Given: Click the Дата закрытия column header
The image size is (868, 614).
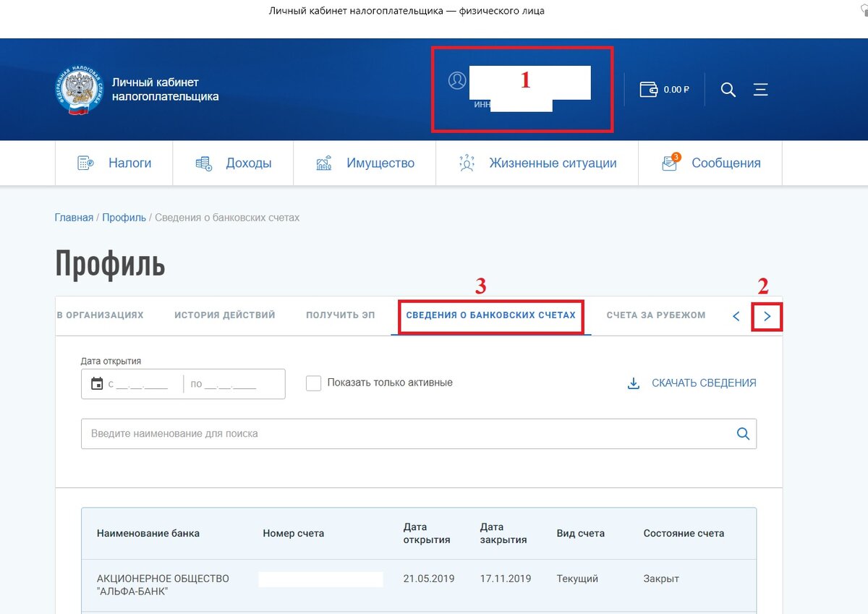Looking at the screenshot, I should click(x=503, y=534).
